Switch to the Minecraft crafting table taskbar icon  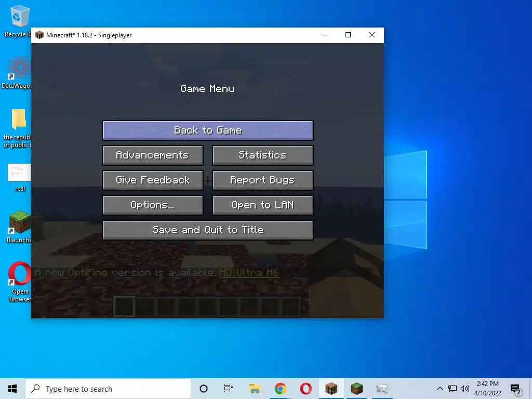(x=331, y=389)
